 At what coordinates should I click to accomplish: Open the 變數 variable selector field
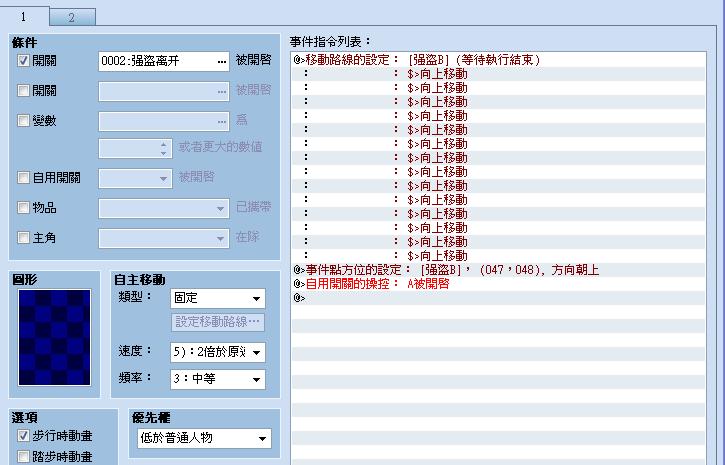click(164, 122)
